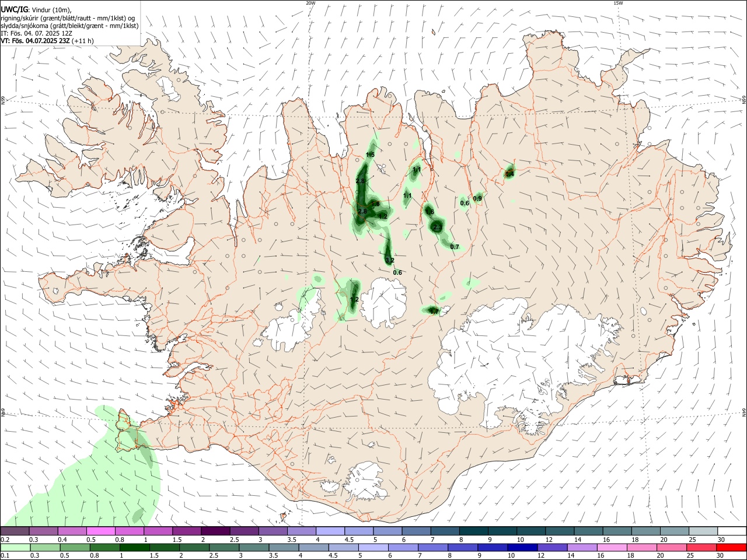
Task: Select the dark blue 10 mm rain swatch
Action: [521, 547]
